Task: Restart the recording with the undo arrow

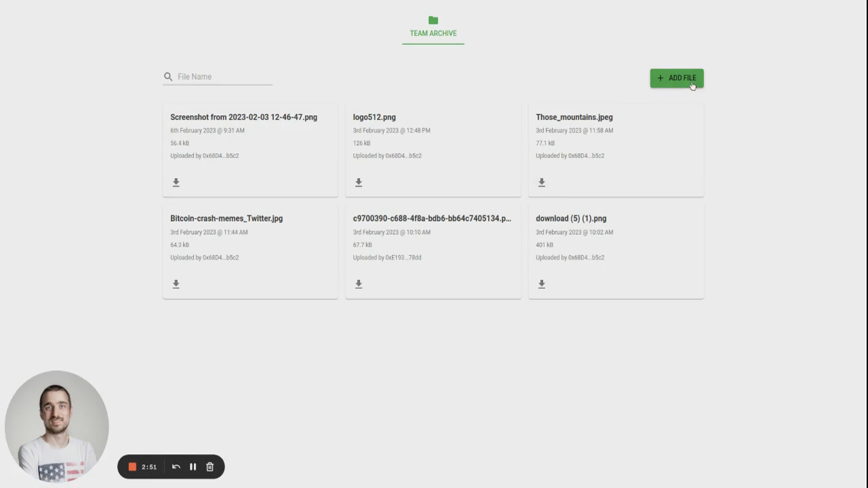Action: (x=176, y=466)
